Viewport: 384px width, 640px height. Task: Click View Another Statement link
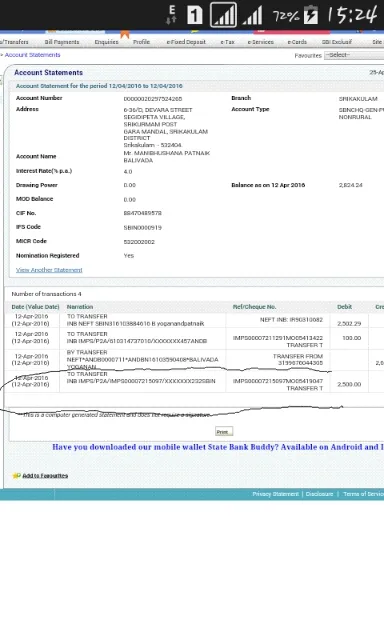tap(49, 270)
